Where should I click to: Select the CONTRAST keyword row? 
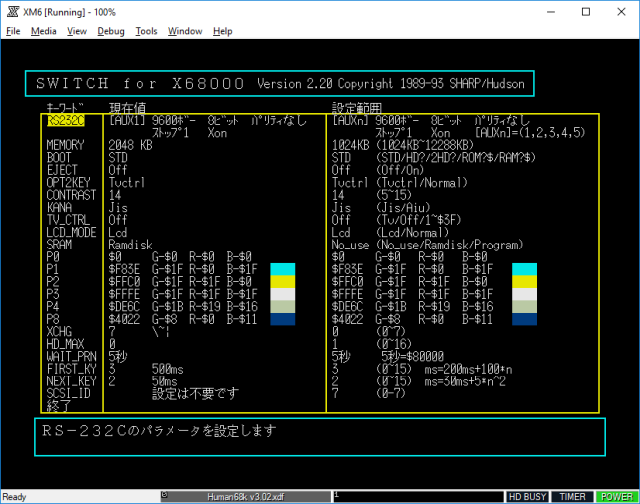tap(71, 195)
